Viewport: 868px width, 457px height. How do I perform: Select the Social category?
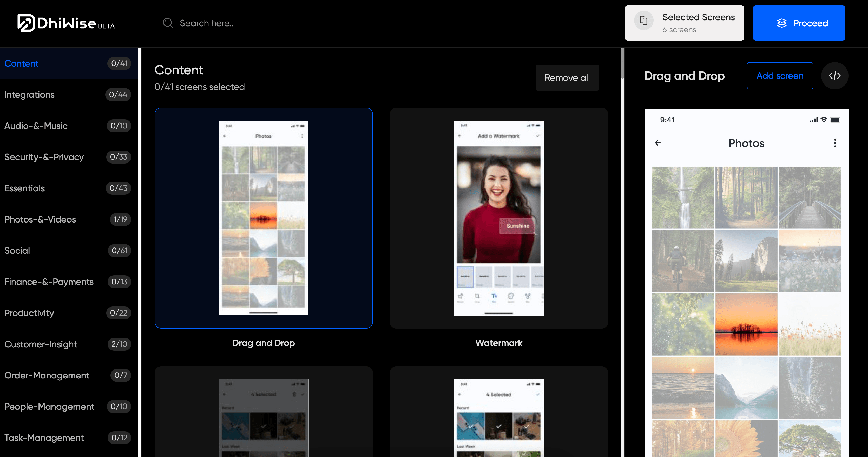coord(69,250)
